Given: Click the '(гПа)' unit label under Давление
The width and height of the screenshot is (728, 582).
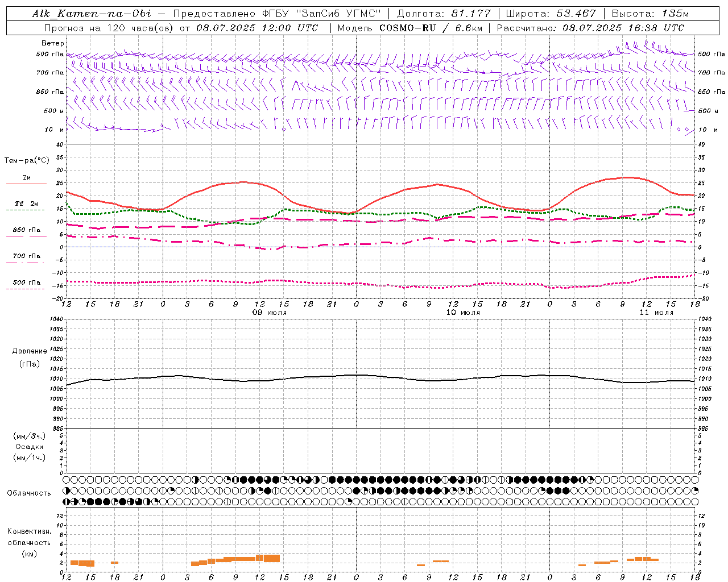Looking at the screenshot, I should [x=30, y=364].
